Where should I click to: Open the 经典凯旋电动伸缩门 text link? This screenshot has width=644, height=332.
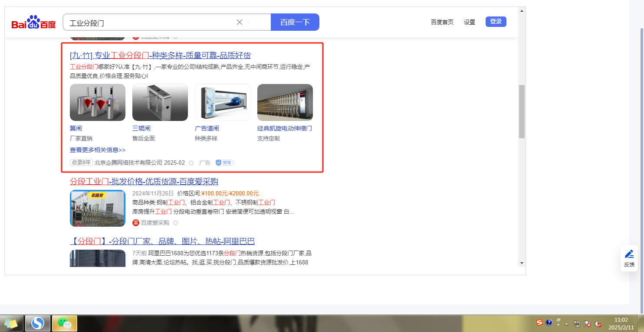(x=285, y=128)
